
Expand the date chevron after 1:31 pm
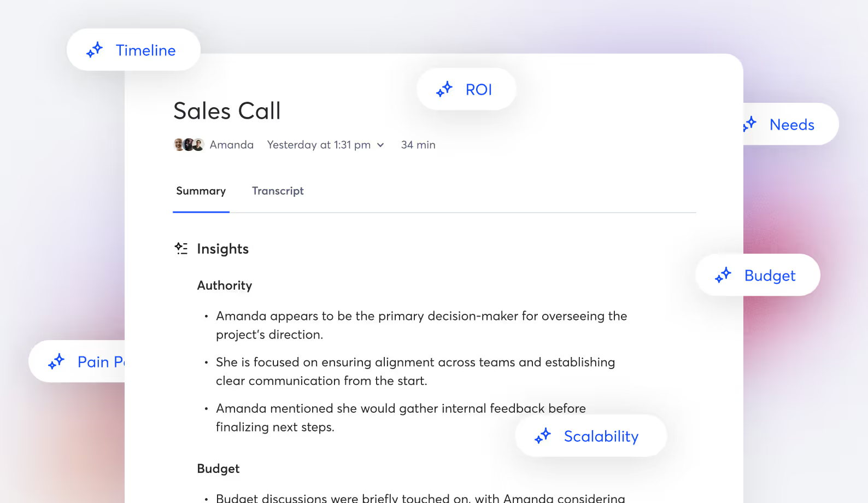pos(380,145)
